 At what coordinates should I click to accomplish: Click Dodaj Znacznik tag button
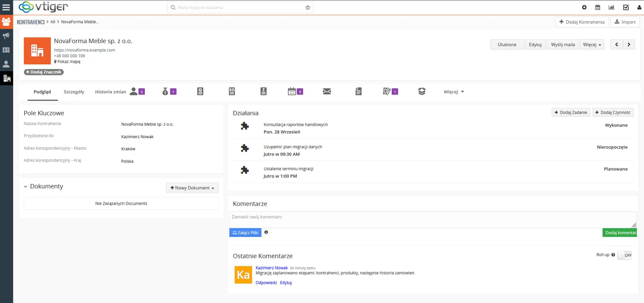click(x=44, y=72)
